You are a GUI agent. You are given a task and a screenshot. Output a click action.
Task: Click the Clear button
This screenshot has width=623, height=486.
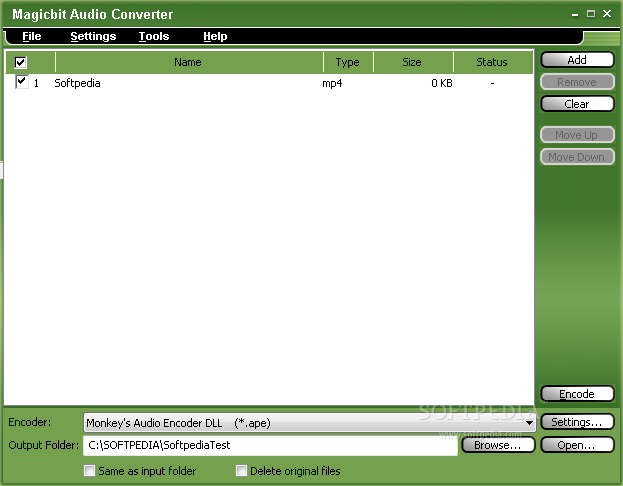577,104
